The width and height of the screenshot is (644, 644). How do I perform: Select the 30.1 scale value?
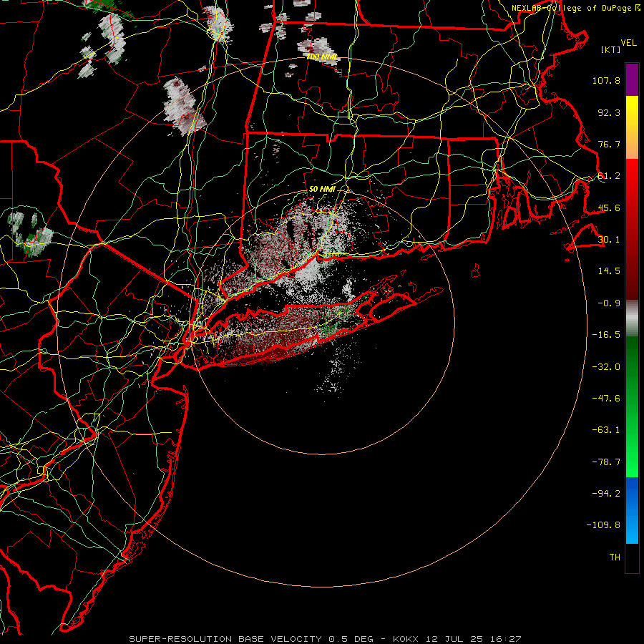click(x=609, y=240)
